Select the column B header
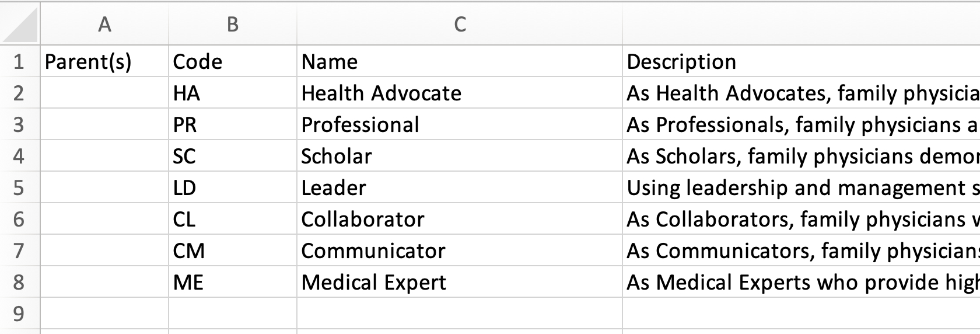The image size is (980, 334). coord(233,25)
